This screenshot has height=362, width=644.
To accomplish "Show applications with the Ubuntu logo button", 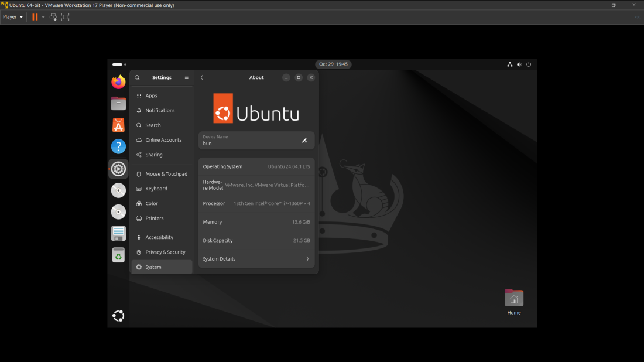I will click(118, 316).
